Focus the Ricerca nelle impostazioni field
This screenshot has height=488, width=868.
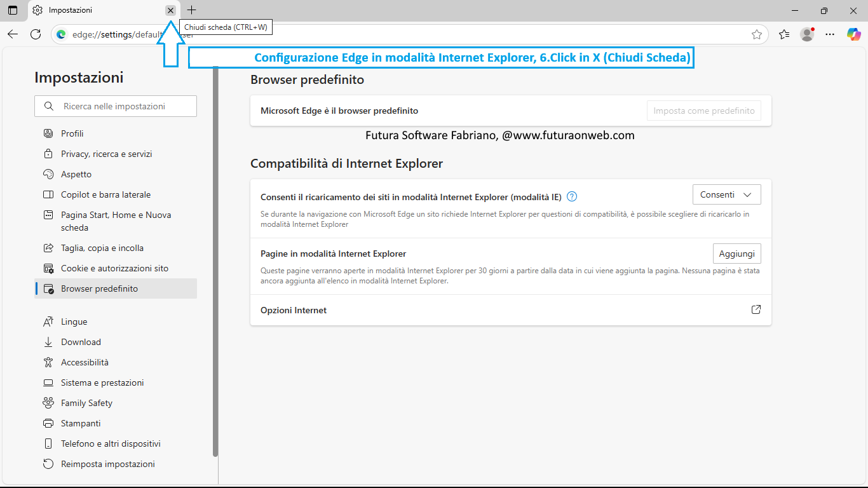[x=116, y=106]
